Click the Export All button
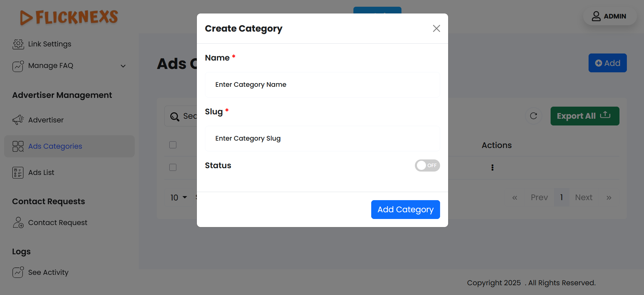 [585, 116]
